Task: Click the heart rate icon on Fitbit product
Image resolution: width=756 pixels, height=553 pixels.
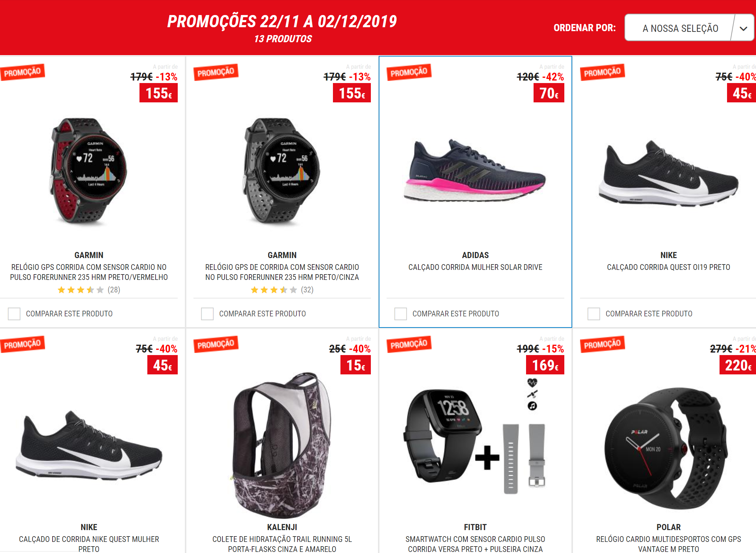Action: [532, 383]
